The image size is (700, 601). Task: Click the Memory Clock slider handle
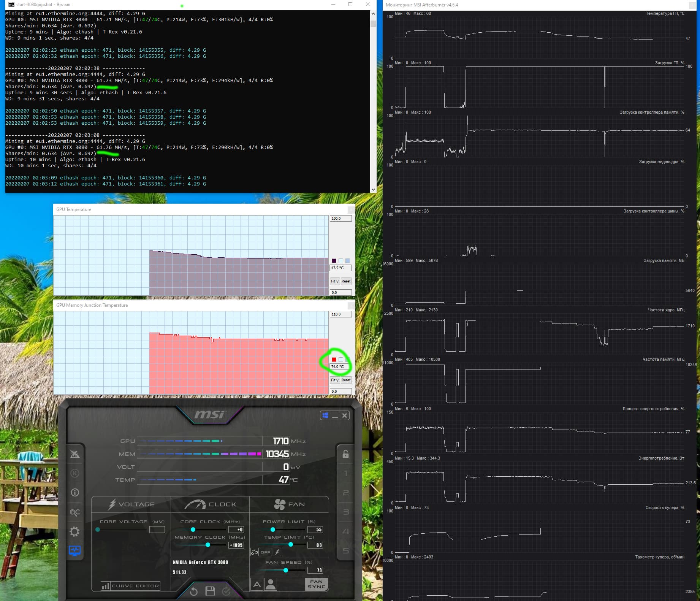coord(208,545)
